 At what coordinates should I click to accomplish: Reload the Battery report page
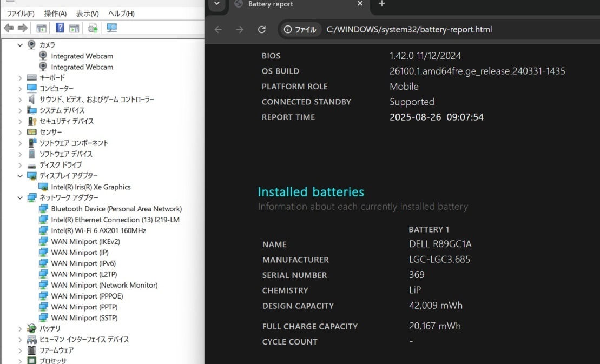click(x=262, y=30)
